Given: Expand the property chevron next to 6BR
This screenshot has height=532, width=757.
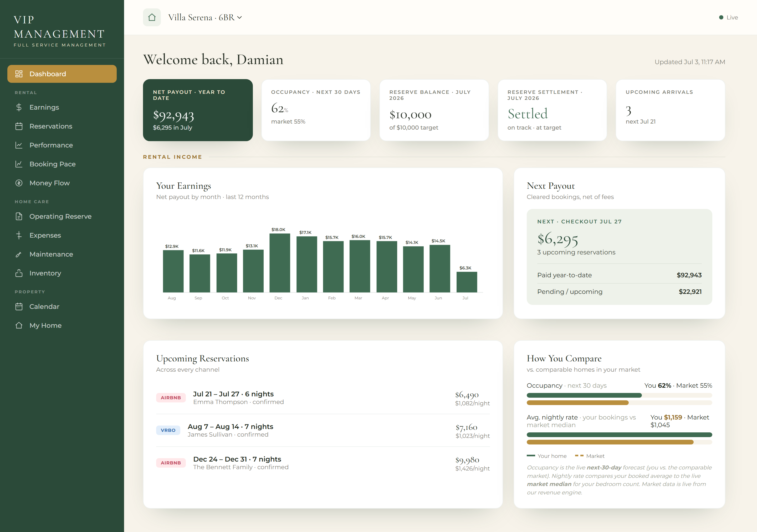Looking at the screenshot, I should click(240, 17).
